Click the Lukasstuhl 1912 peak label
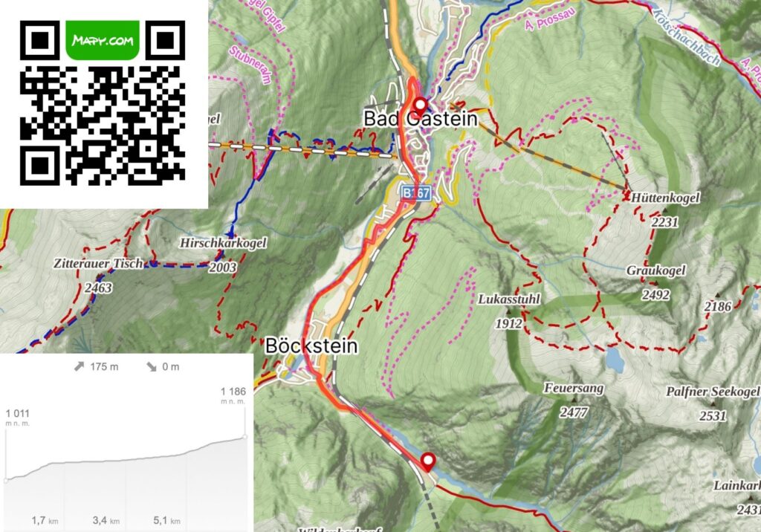This screenshot has width=761, height=532. (508, 311)
